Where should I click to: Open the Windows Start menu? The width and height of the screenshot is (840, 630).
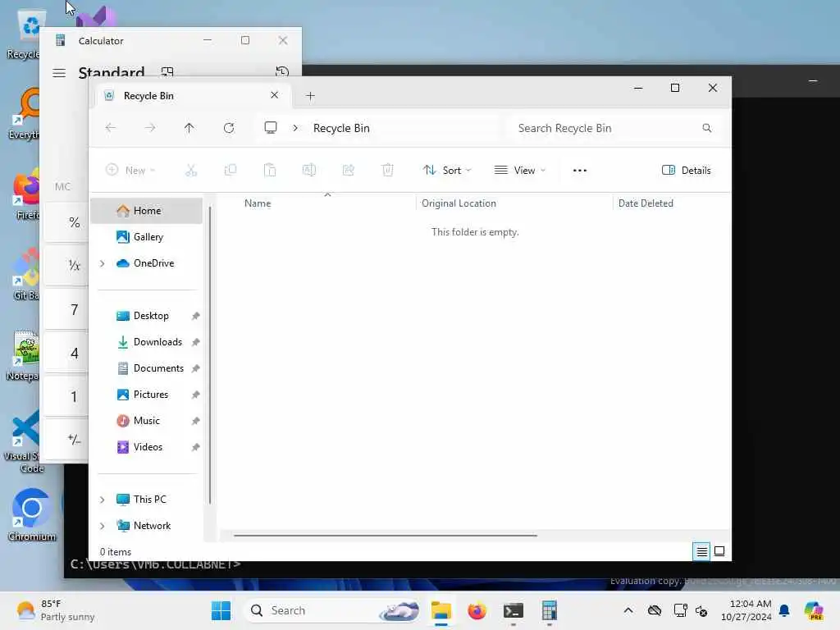pyautogui.click(x=221, y=610)
